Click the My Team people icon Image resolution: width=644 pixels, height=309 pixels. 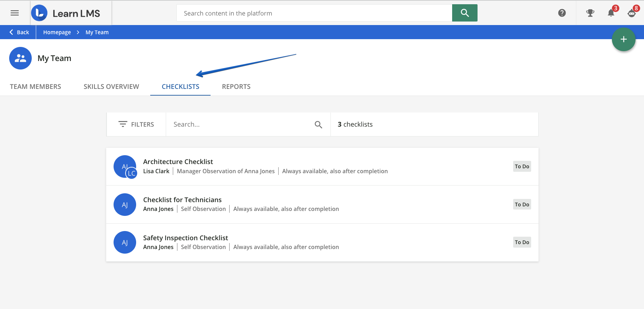[x=20, y=58]
